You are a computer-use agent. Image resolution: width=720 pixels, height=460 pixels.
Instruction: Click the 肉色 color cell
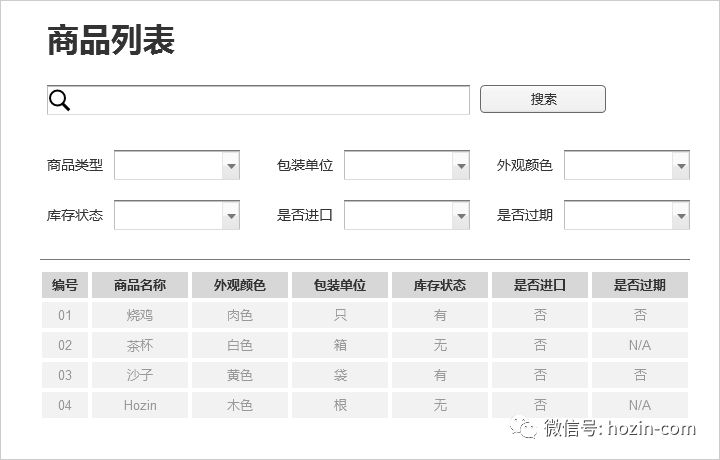pyautogui.click(x=240, y=315)
